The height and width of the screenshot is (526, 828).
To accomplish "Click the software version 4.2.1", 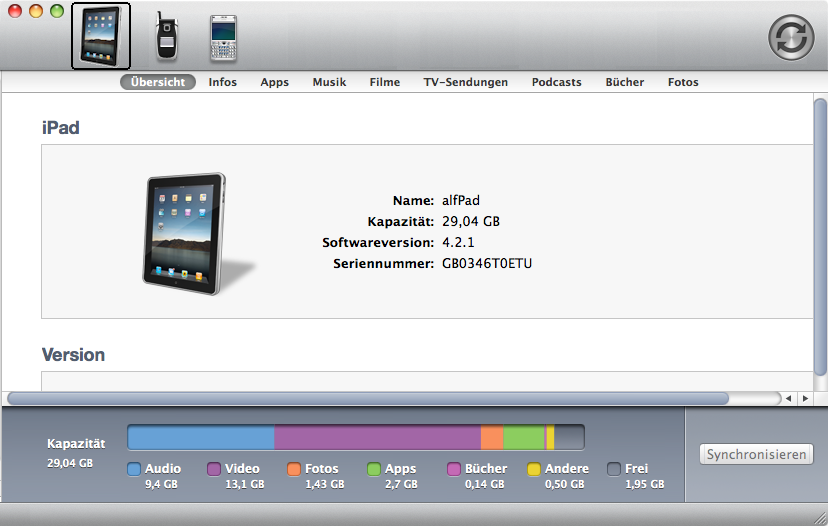I will coord(458,242).
